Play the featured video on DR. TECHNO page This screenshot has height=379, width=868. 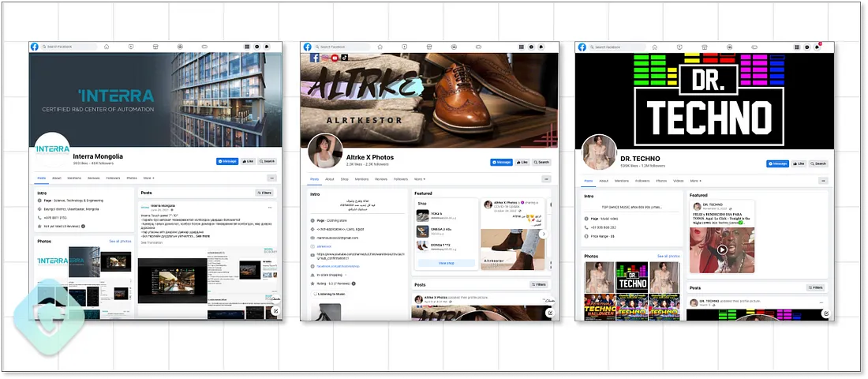[722, 250]
